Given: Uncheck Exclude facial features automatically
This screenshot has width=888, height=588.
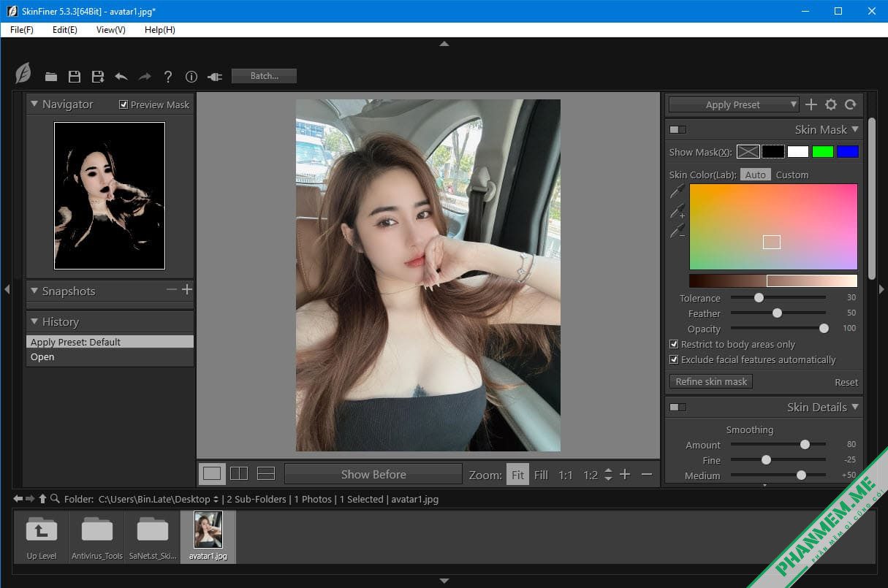Looking at the screenshot, I should click(674, 359).
